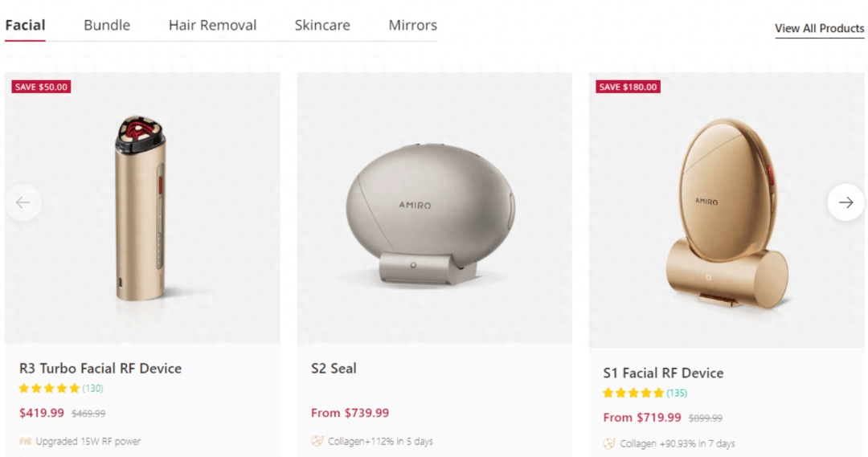Go to the Mirrors tab

[x=412, y=25]
